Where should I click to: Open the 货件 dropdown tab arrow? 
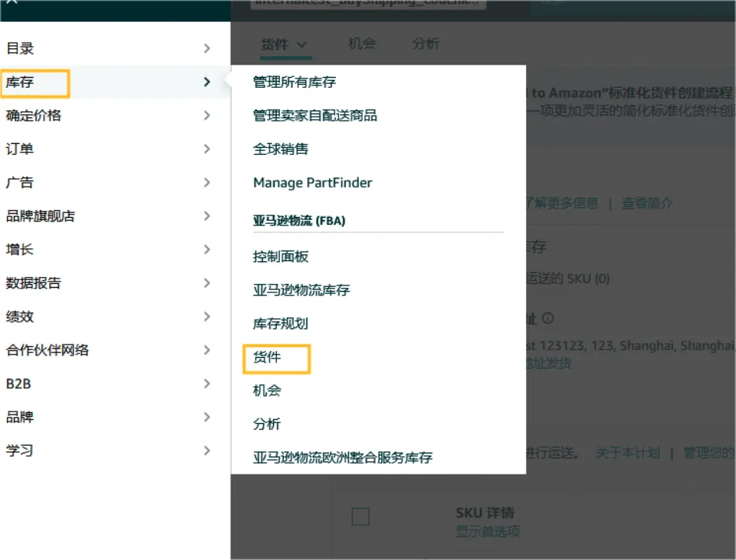(x=302, y=45)
